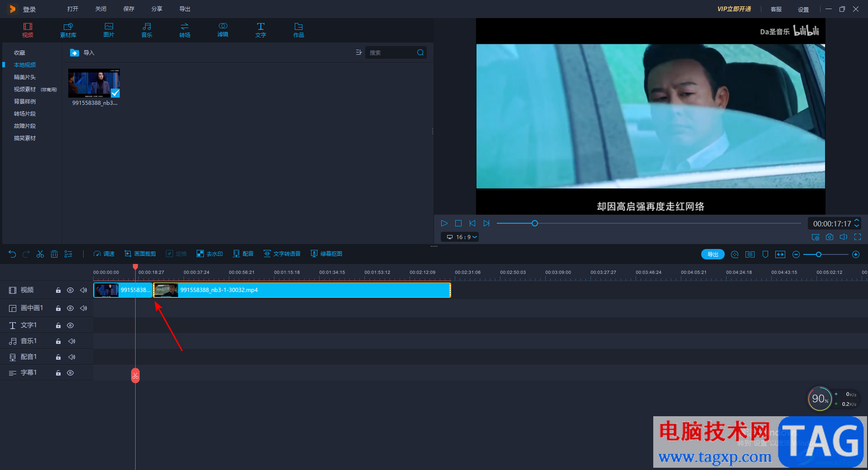
Task: Open the split-compare view icon
Action: (x=750, y=254)
